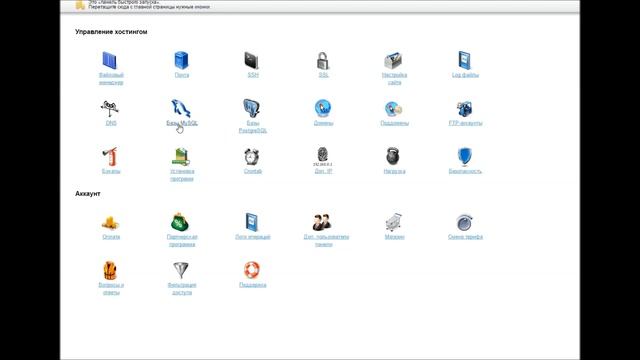Click the Вопросы и ответы text link
Image resolution: width=640 pixels, height=360 pixels.
pos(111,289)
